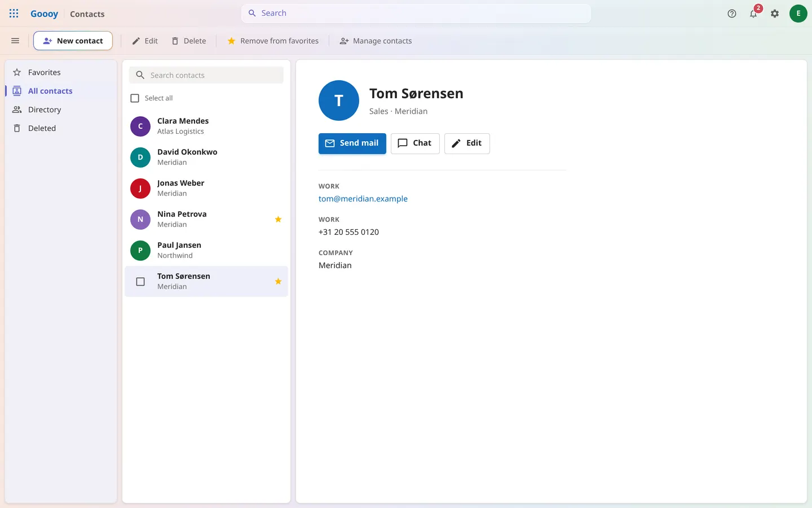Open Jonas Weber contact

coord(206,188)
